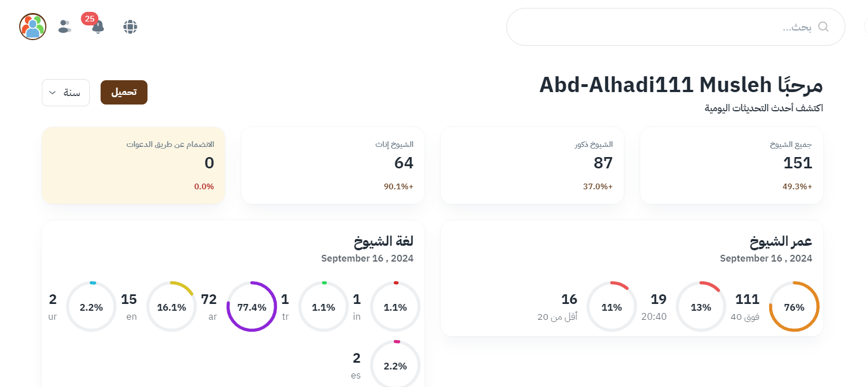Click the user profile avatar
Viewport: 868px width, 387px height.
[33, 27]
